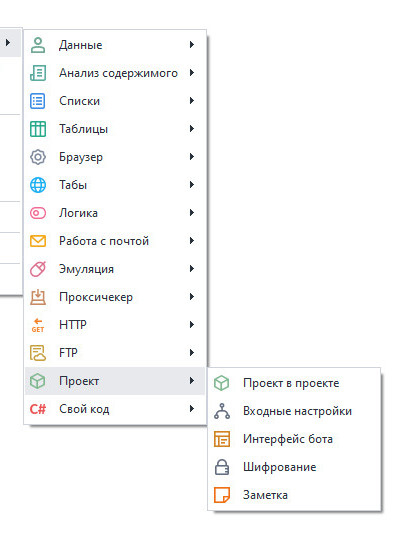Screen dimensions: 413x558
Task: Expand the Списки submenu arrow
Action: coord(192,101)
